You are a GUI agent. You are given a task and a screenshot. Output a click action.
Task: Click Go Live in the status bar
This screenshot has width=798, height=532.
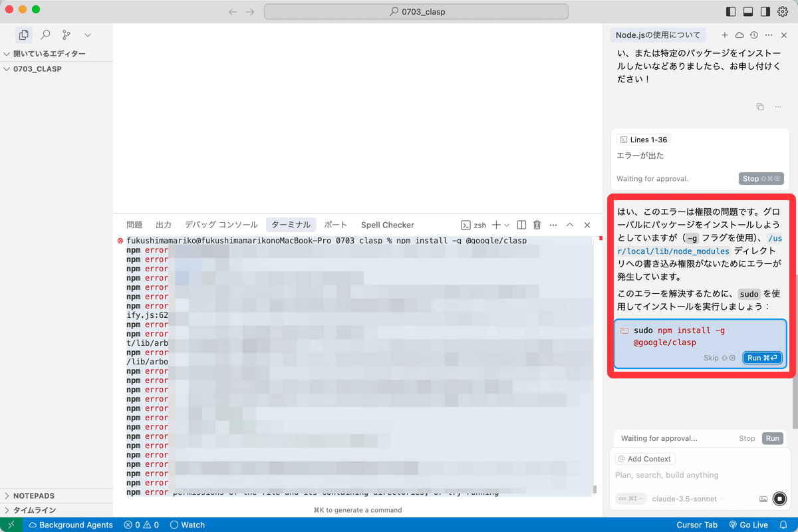click(748, 525)
